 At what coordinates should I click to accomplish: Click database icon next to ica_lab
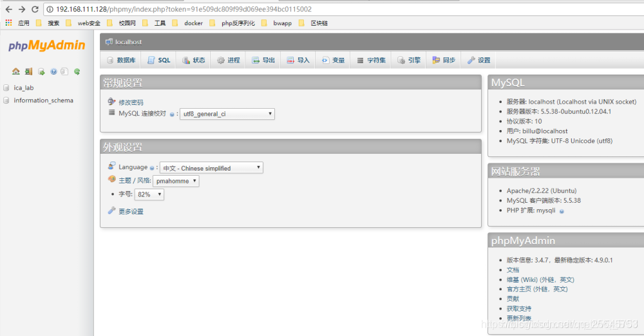click(x=6, y=88)
